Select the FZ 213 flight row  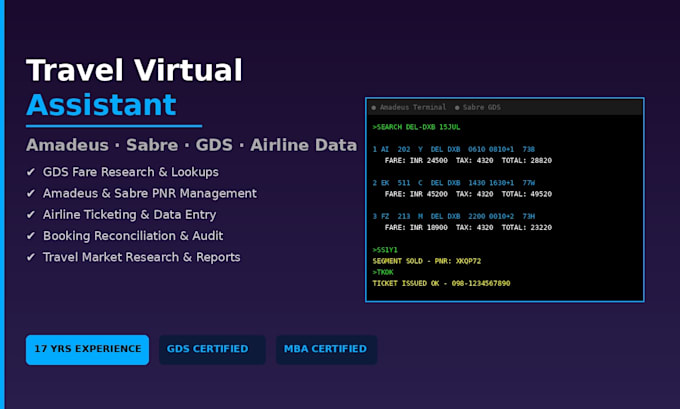(454, 216)
